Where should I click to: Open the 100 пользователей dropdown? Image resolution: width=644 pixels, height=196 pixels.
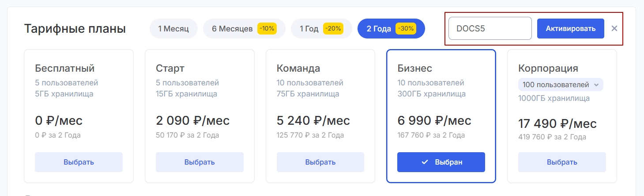(x=556, y=85)
